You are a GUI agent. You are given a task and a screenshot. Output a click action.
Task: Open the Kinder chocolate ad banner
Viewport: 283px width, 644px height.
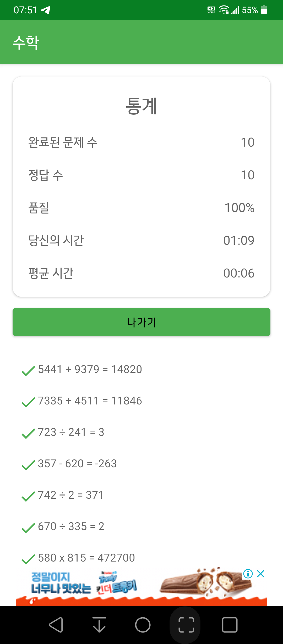(x=141, y=587)
